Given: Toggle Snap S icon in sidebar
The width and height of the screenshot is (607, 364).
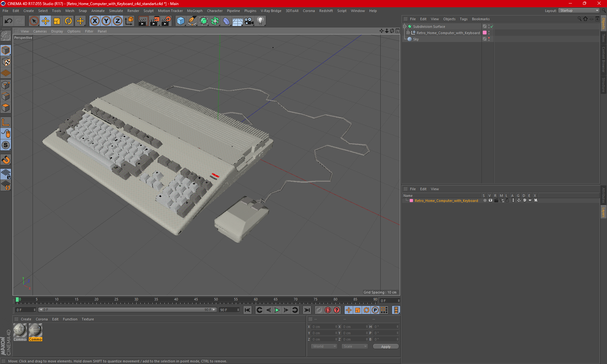Looking at the screenshot, I should (x=6, y=145).
